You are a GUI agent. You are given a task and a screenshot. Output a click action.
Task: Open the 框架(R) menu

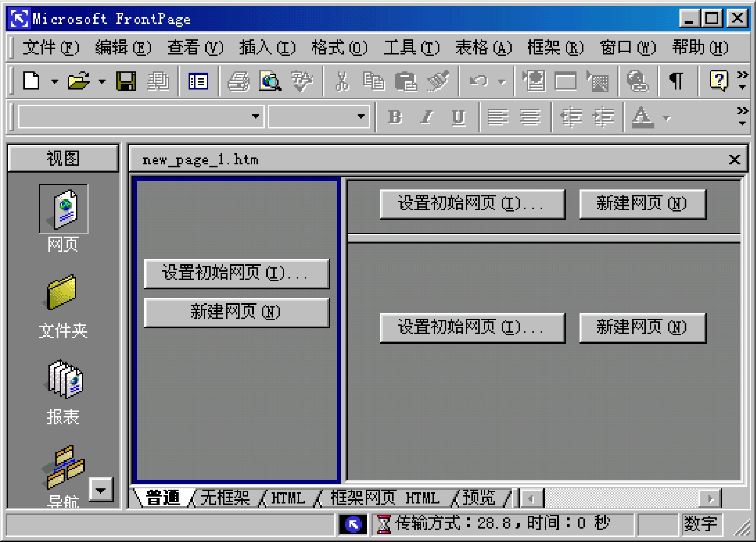pyautogui.click(x=556, y=47)
